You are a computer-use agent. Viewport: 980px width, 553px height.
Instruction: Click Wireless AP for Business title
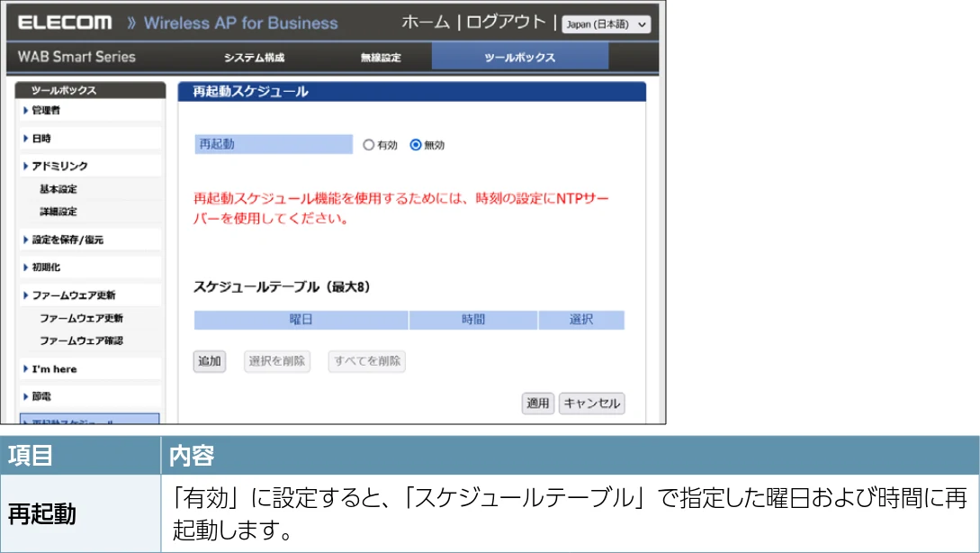click(240, 23)
